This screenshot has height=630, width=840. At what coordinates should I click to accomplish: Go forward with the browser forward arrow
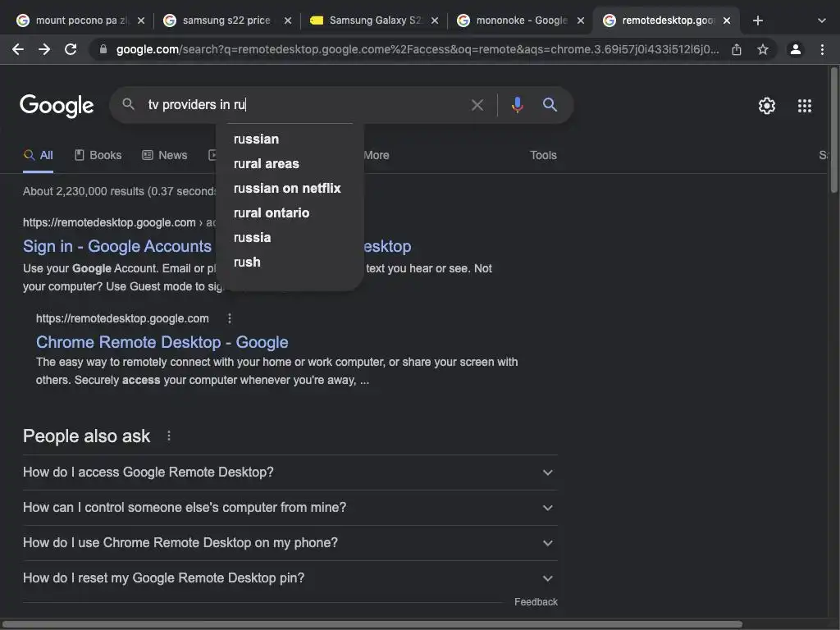click(x=44, y=49)
